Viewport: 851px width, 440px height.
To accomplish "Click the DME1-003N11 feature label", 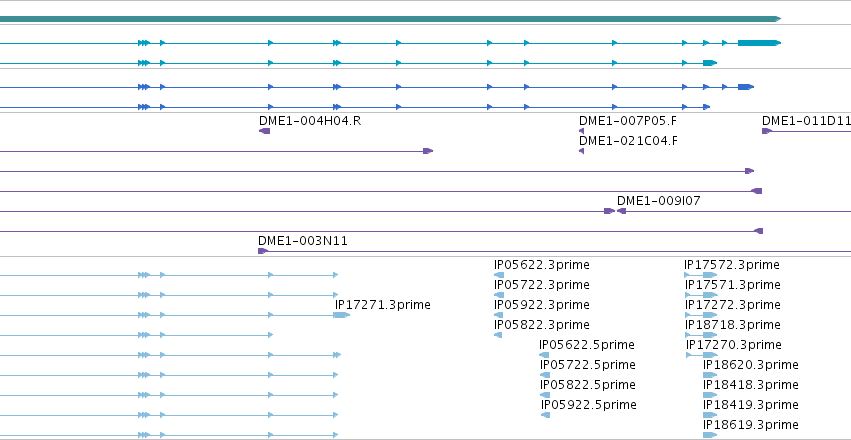I will point(303,241).
